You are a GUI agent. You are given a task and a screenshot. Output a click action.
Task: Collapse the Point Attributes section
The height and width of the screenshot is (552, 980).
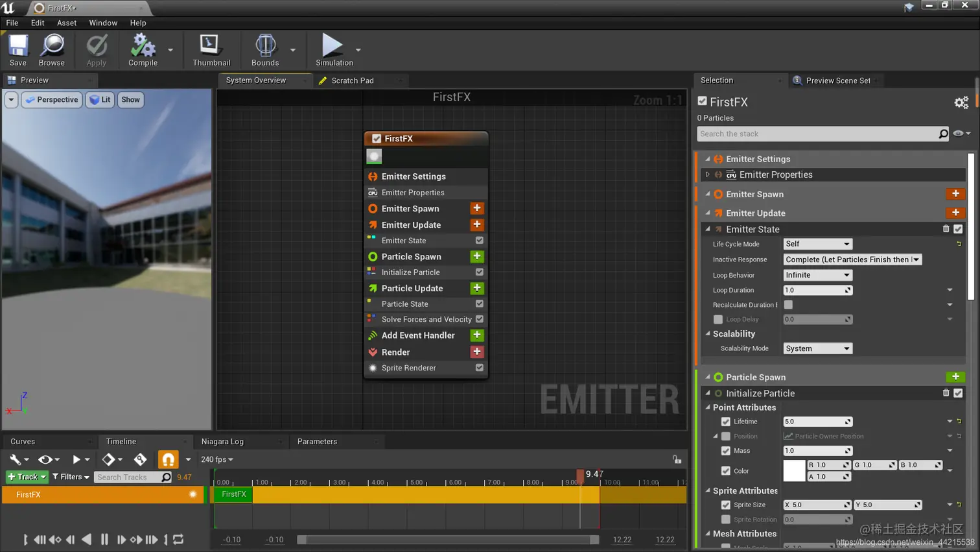point(708,407)
